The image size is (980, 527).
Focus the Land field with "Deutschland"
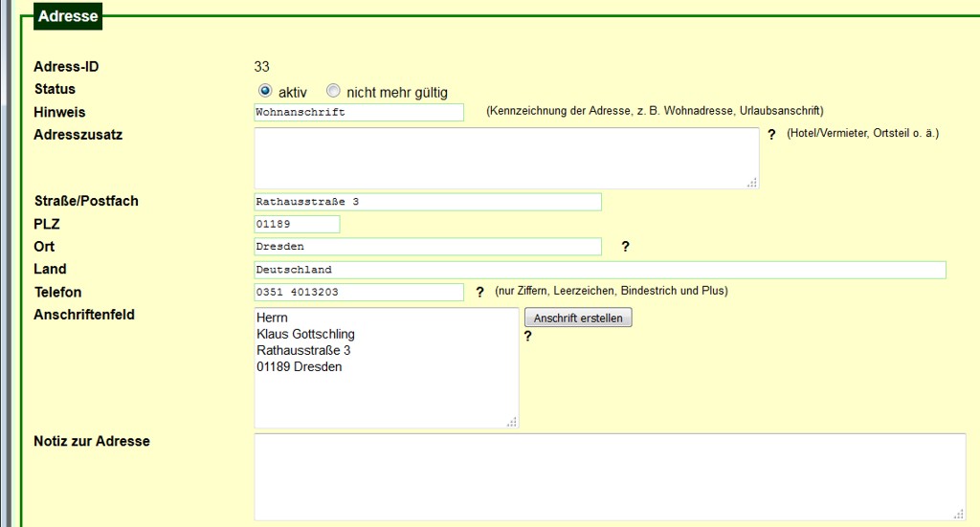(x=599, y=270)
